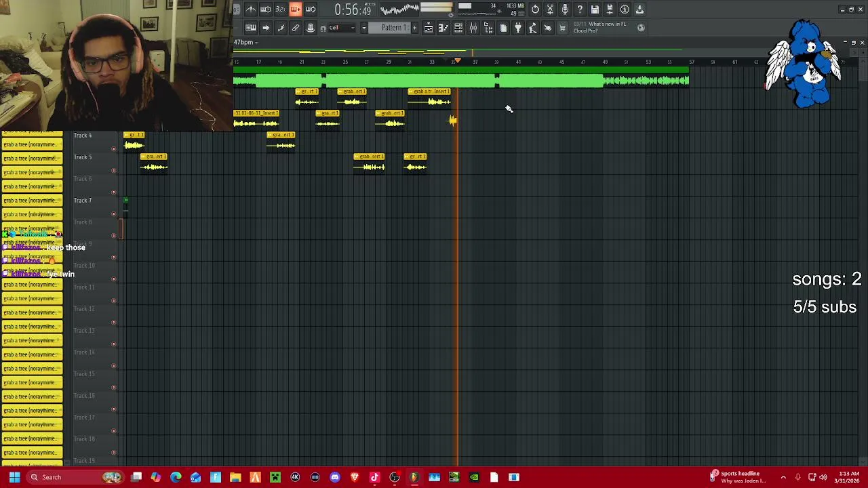Toggle loop recording button

point(310,9)
